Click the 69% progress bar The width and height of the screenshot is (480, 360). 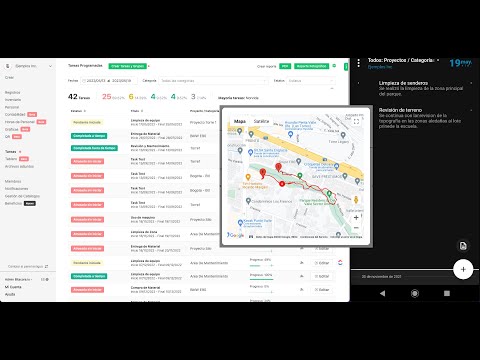click(x=262, y=266)
